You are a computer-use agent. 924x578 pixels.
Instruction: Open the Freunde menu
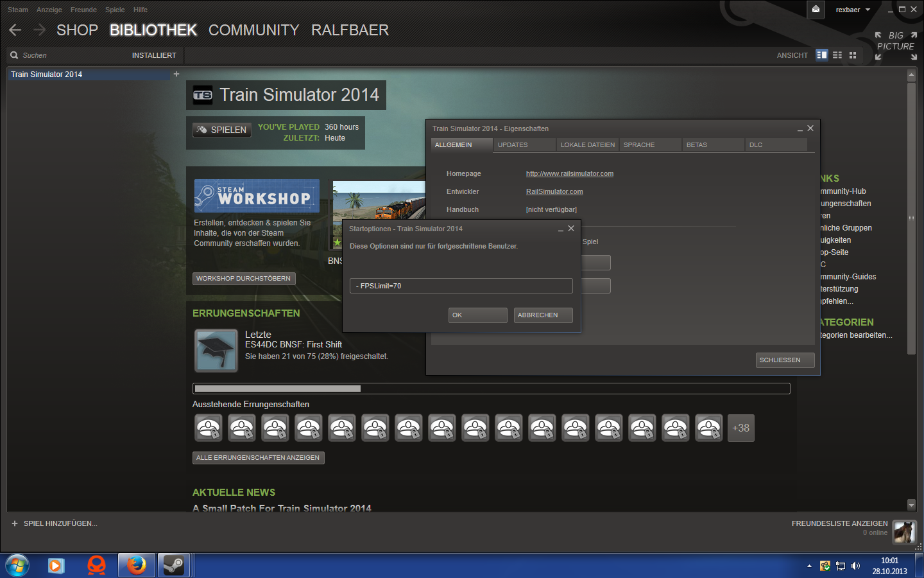(x=83, y=10)
